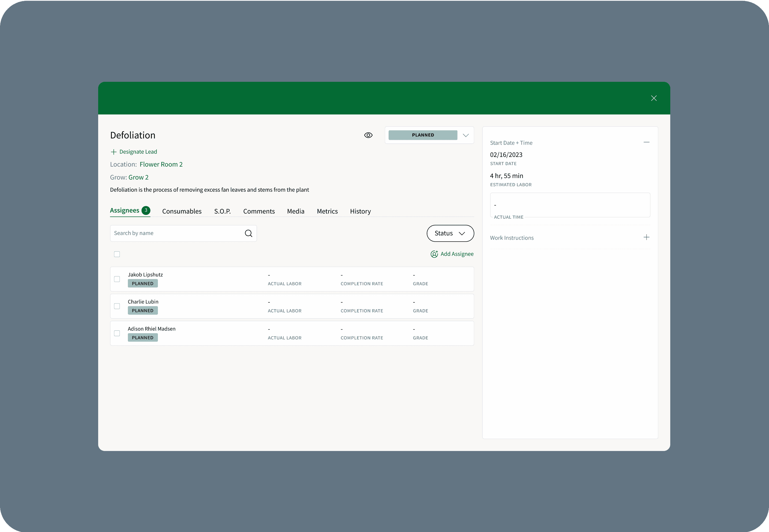The image size is (769, 532).
Task: Click the Search by name field
Action: point(183,233)
